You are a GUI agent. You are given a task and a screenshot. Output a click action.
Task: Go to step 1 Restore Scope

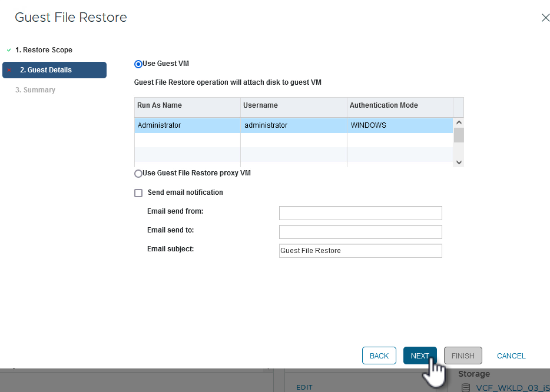[44, 50]
